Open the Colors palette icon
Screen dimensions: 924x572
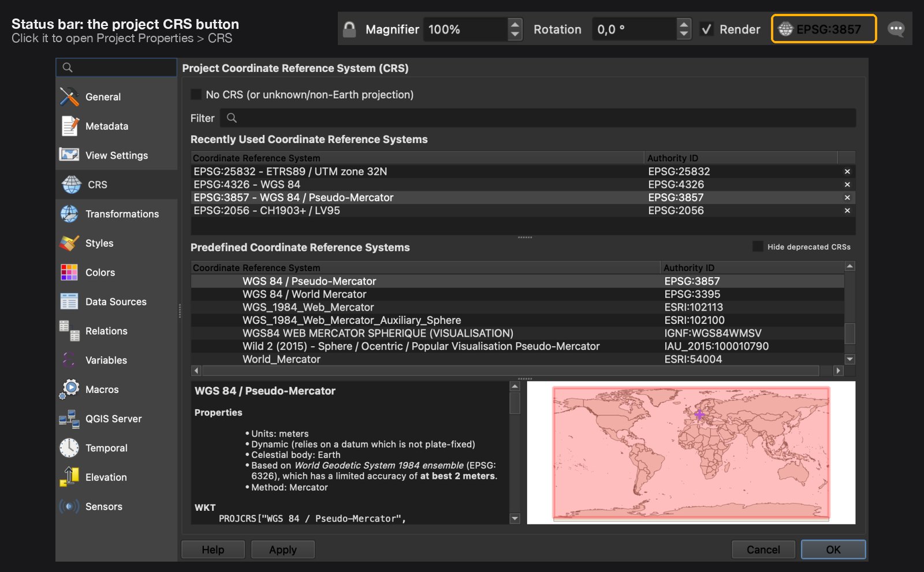click(x=69, y=272)
